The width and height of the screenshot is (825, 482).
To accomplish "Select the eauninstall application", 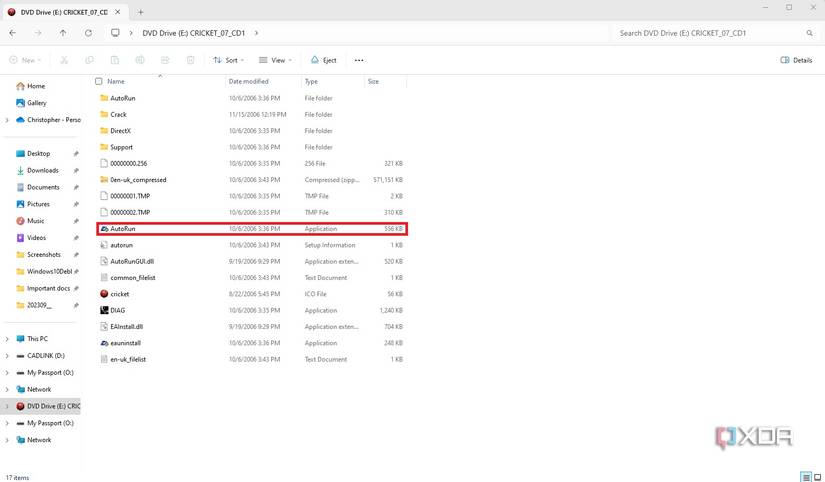I will [252, 343].
